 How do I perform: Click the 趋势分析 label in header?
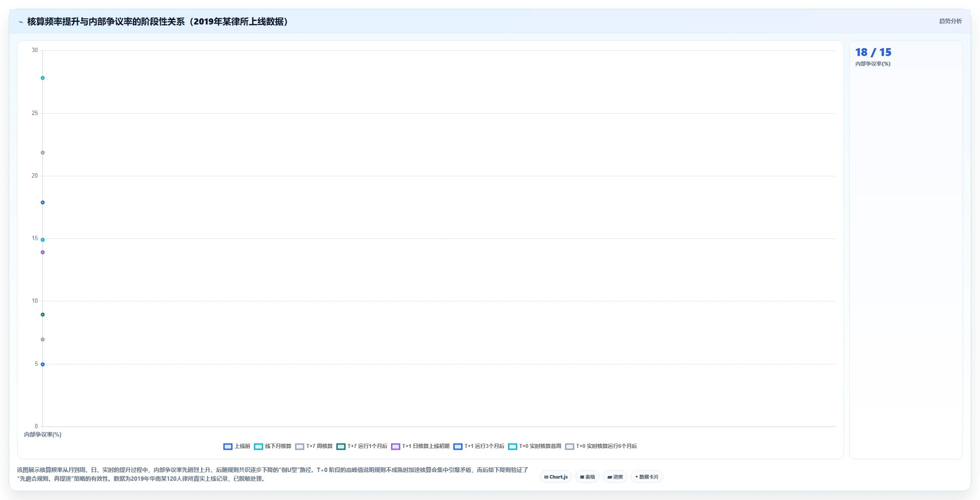pos(950,21)
